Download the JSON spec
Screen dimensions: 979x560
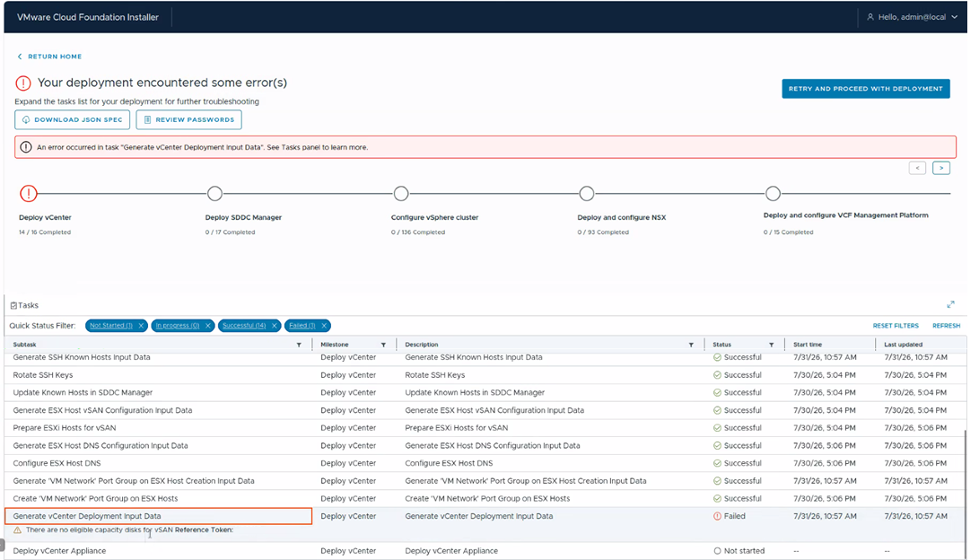(x=73, y=120)
